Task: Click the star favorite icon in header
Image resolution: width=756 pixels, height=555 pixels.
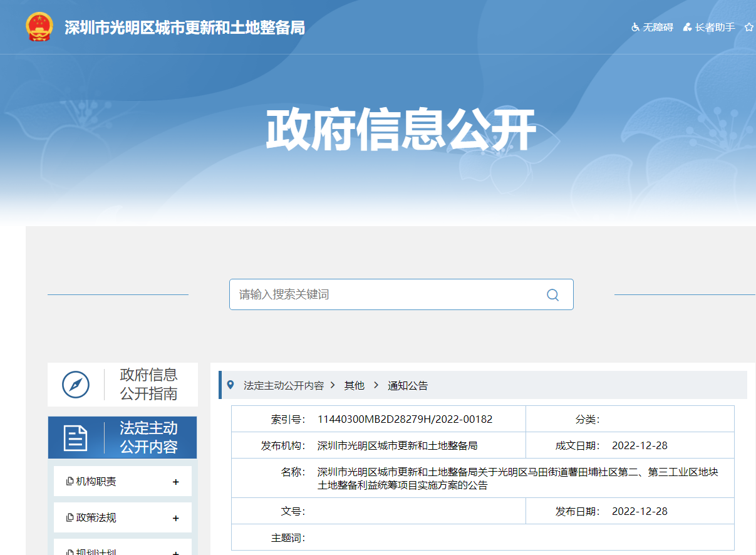Action: [748, 28]
